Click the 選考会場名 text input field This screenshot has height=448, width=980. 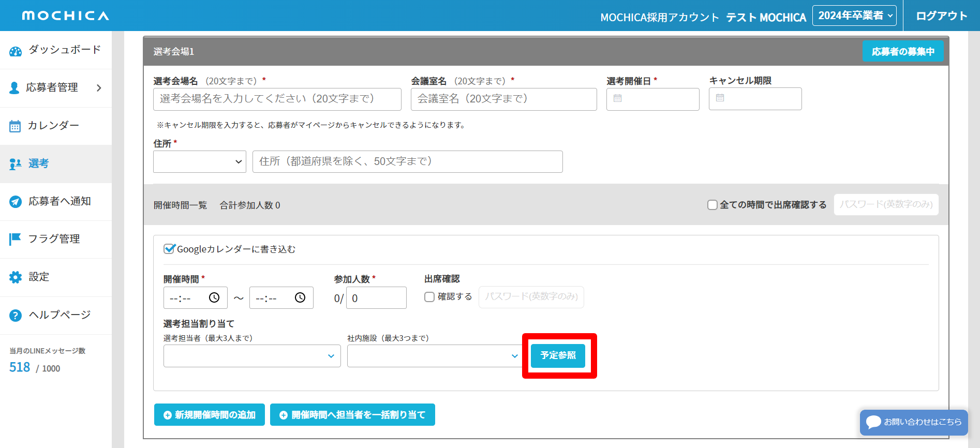pos(277,99)
